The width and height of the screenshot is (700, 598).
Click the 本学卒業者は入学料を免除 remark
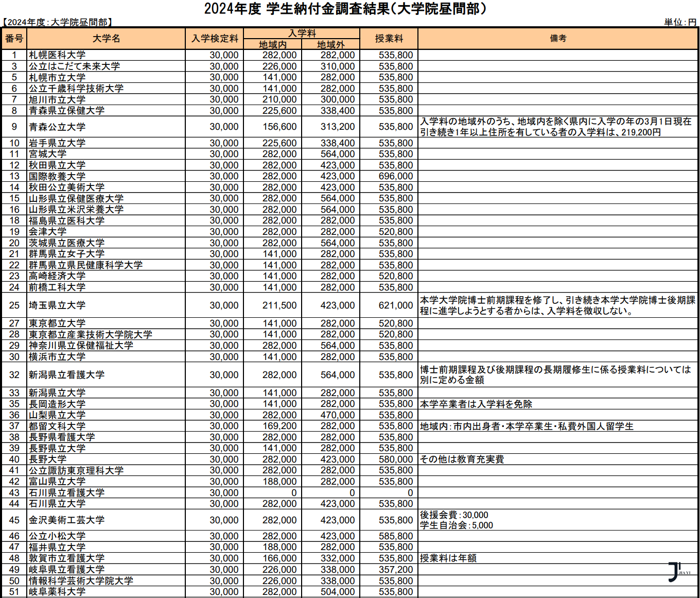(476, 404)
